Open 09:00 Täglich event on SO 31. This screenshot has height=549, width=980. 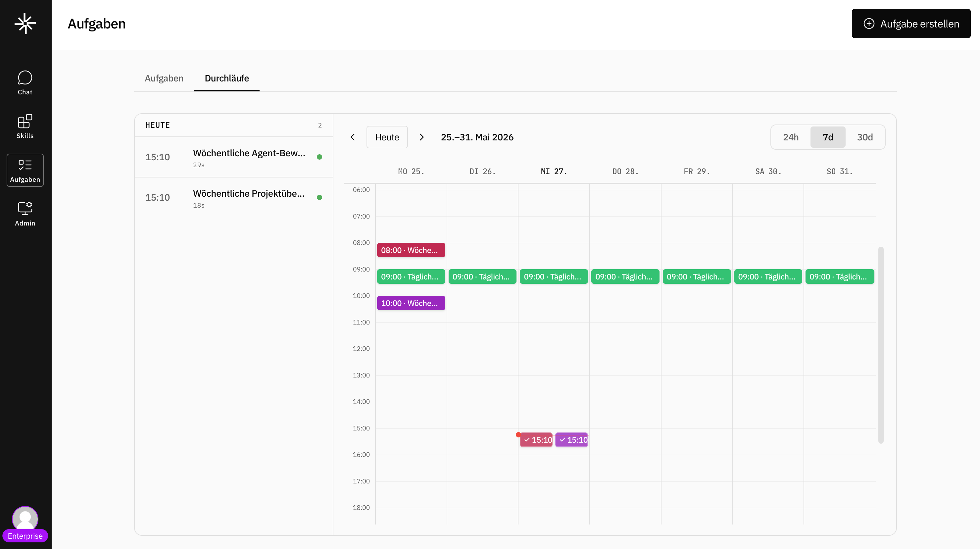[x=840, y=276]
